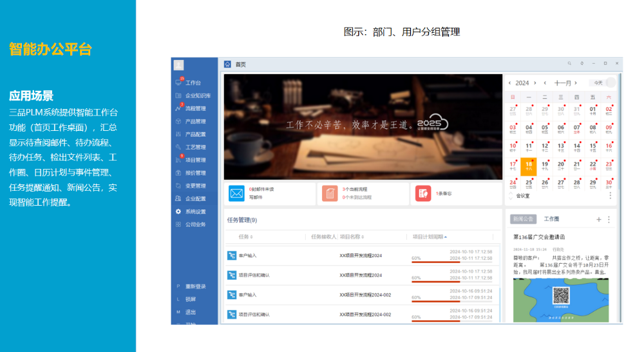
Task: Go to previous month before 十一月
Action: pos(545,83)
